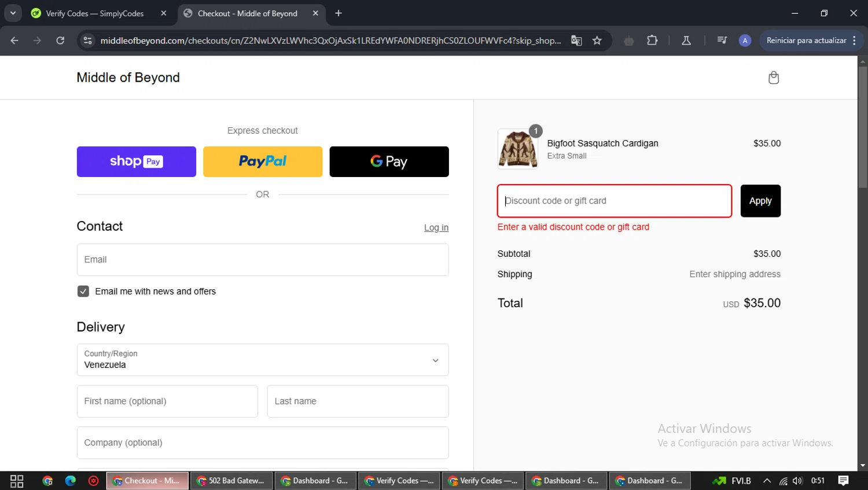Open the Checkout taskbar window
Image resolution: width=868 pixels, height=490 pixels.
coord(147,481)
